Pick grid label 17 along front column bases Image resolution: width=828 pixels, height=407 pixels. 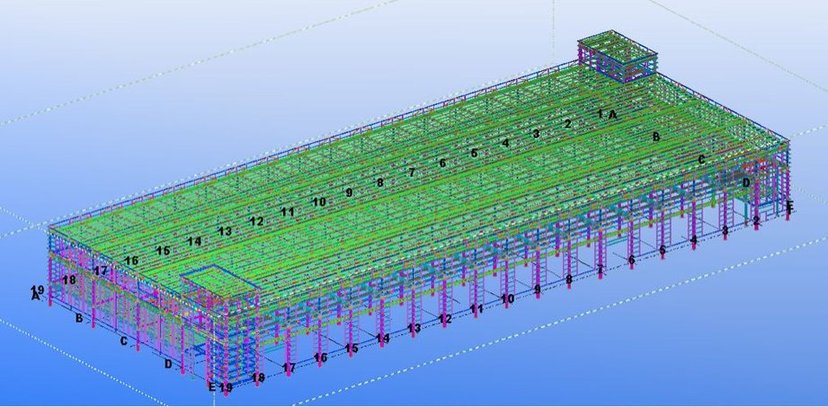tap(289, 368)
